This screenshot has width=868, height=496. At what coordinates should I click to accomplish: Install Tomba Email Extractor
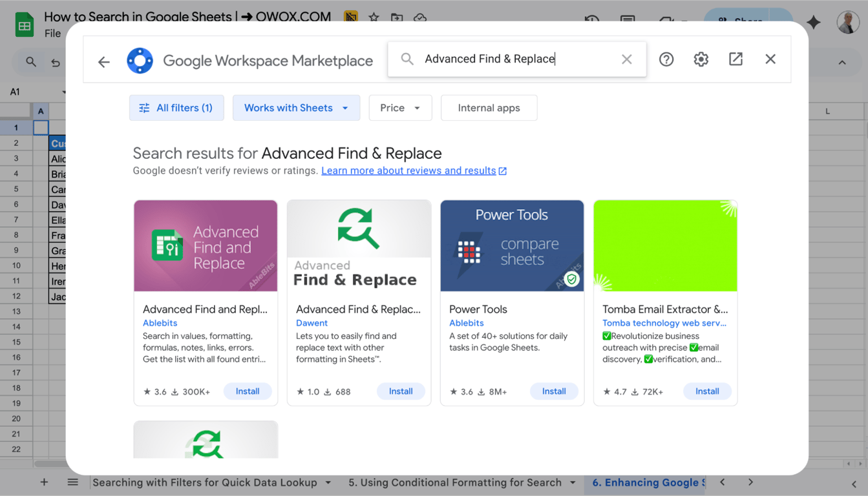coord(707,391)
